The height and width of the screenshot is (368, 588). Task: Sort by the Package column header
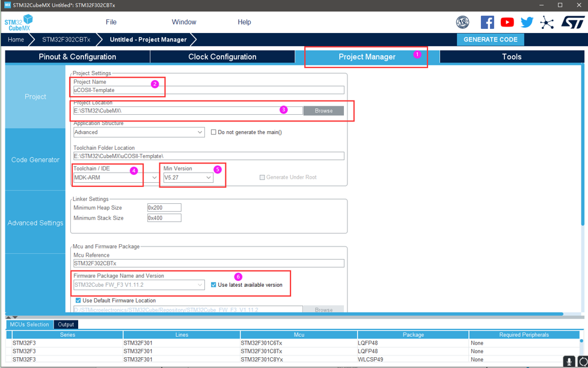413,334
